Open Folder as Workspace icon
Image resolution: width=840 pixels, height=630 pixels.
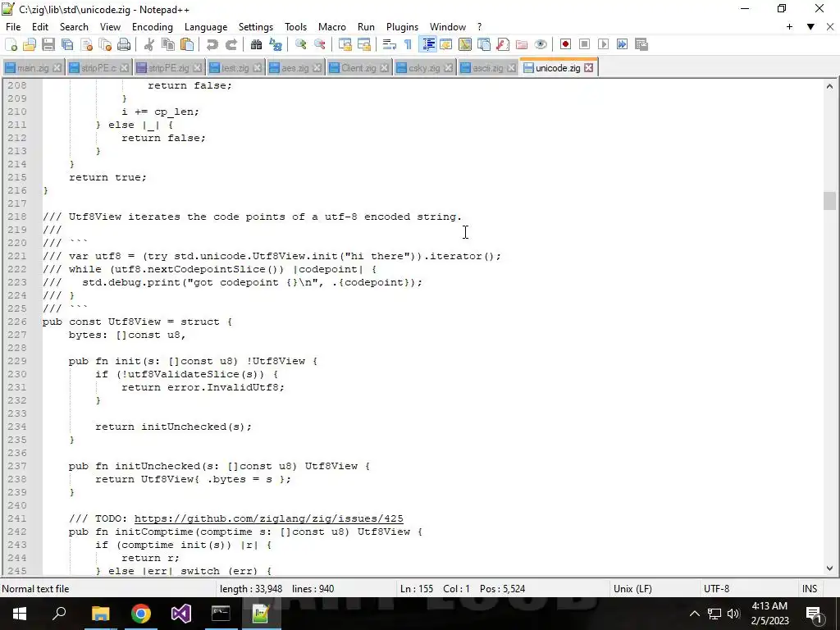tap(522, 44)
